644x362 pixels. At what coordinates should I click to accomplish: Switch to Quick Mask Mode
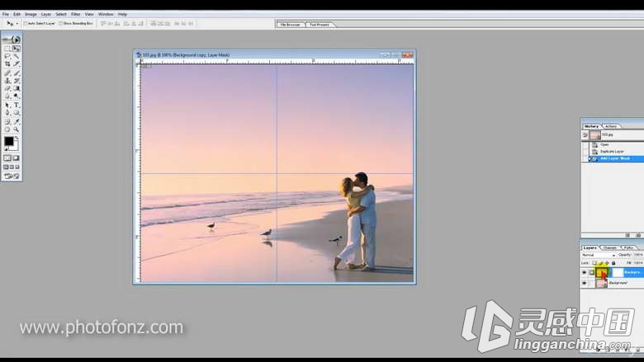(16, 157)
